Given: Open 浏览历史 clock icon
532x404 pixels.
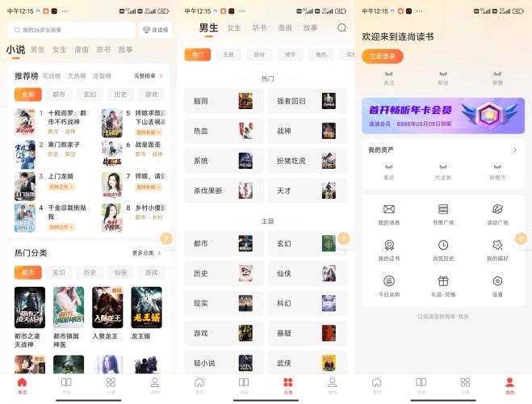Looking at the screenshot, I should (x=443, y=245).
